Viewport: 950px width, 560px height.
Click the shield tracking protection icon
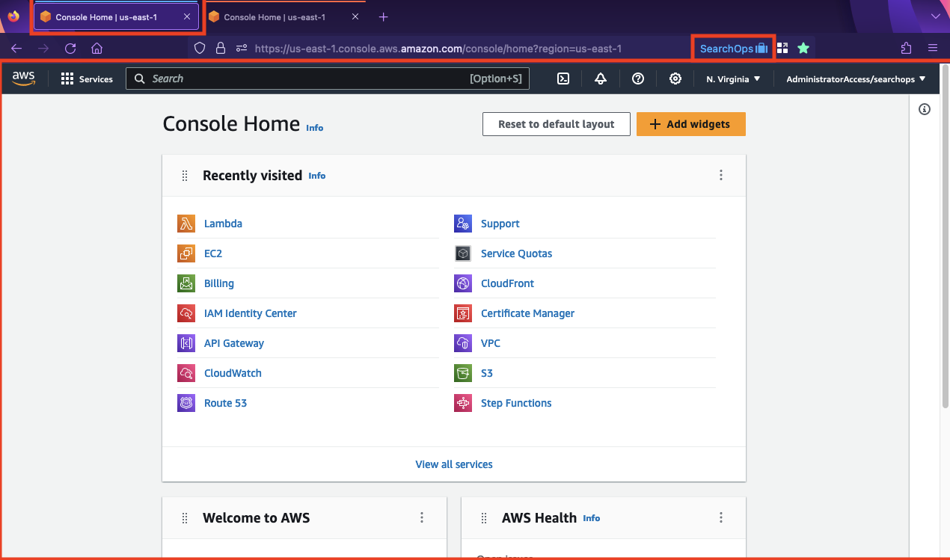point(199,49)
